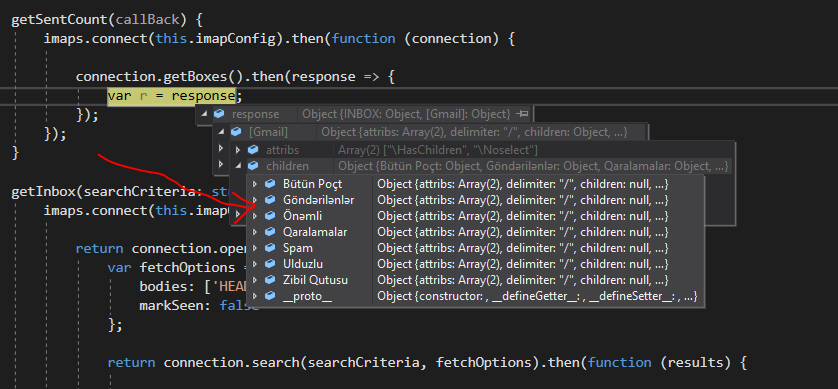Expand the __proto__ entry
Viewport: 838px width, 389px height.
[x=255, y=295]
